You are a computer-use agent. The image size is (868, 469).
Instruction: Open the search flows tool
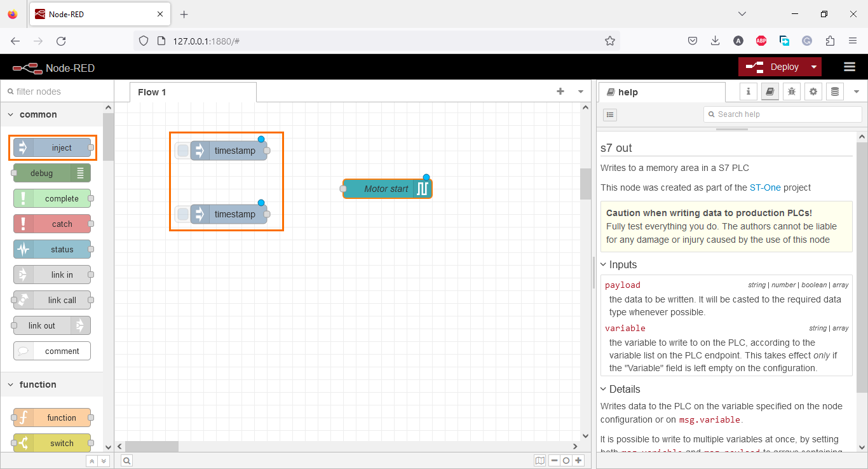126,460
